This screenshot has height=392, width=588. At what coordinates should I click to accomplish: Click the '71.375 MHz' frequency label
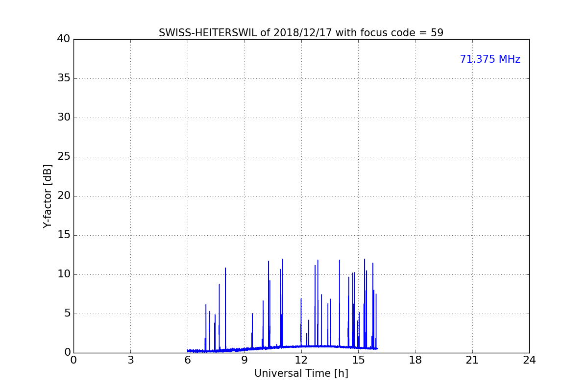[490, 59]
